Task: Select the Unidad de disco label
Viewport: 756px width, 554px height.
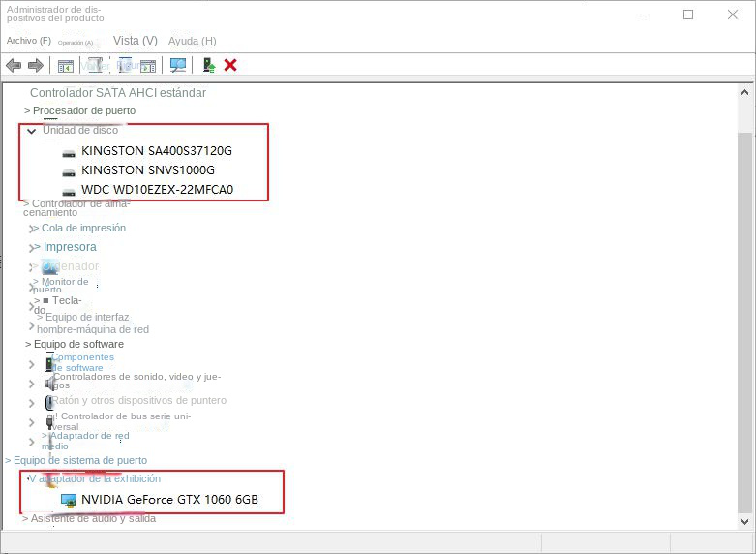Action: (x=80, y=130)
